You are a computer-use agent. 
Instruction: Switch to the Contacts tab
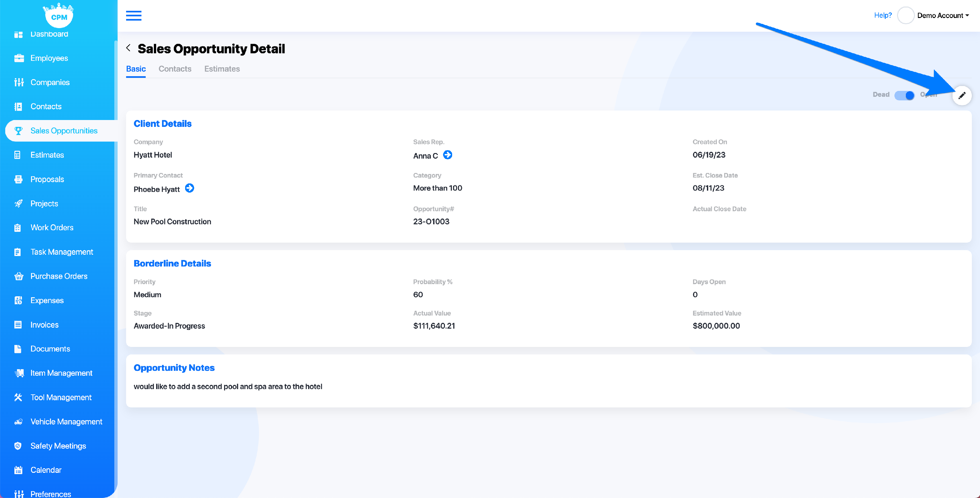click(x=175, y=69)
